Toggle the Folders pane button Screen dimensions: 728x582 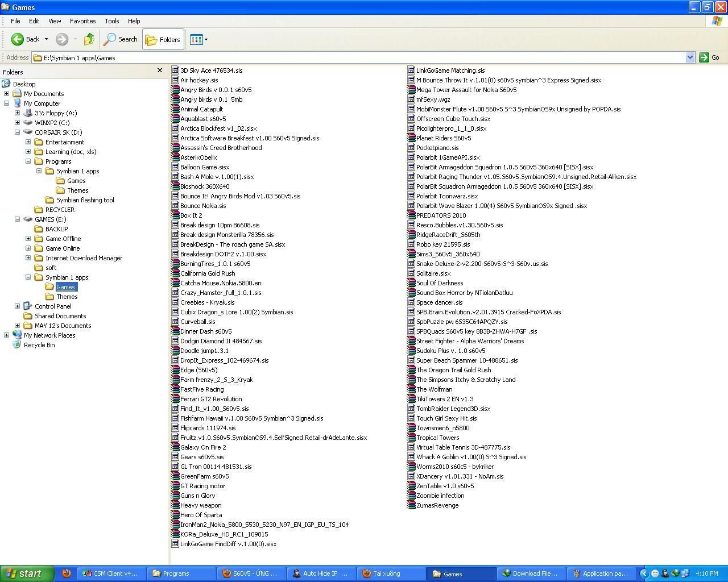(163, 39)
